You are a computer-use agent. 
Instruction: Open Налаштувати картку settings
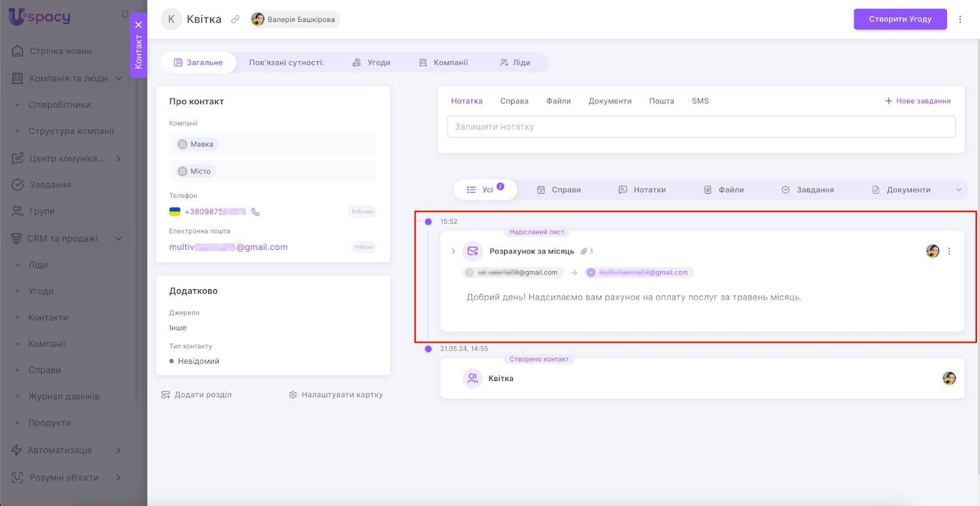[x=336, y=395]
